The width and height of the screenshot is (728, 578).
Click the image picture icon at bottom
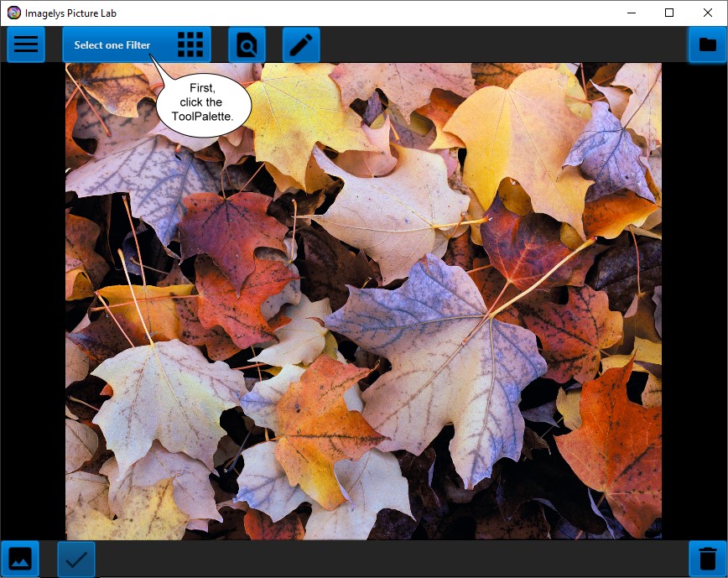pyautogui.click(x=20, y=559)
